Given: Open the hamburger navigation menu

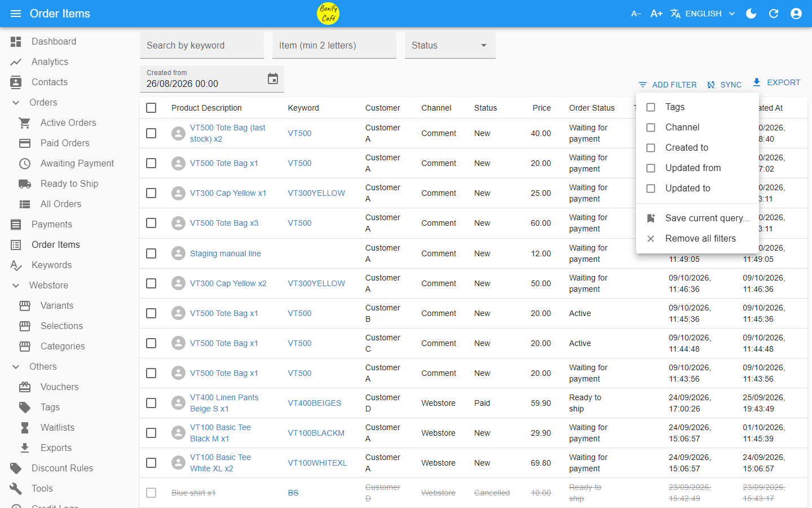Looking at the screenshot, I should coord(16,14).
